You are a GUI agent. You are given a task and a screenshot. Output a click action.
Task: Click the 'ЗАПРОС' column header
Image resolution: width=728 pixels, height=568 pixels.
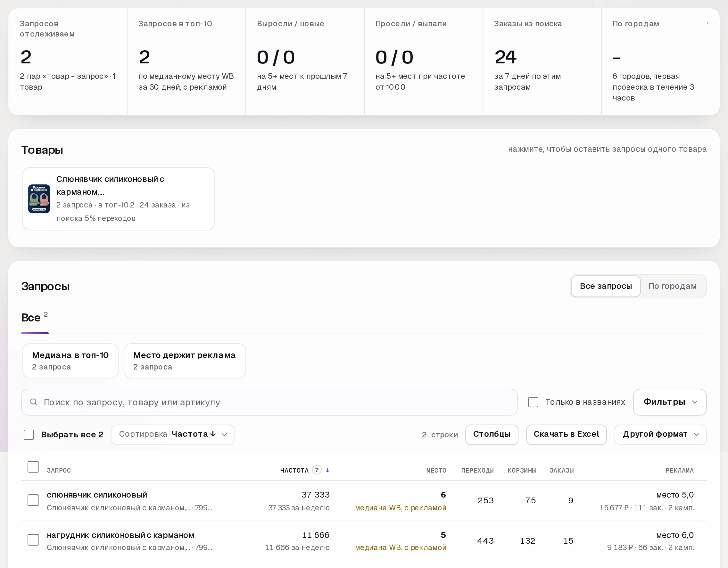59,470
